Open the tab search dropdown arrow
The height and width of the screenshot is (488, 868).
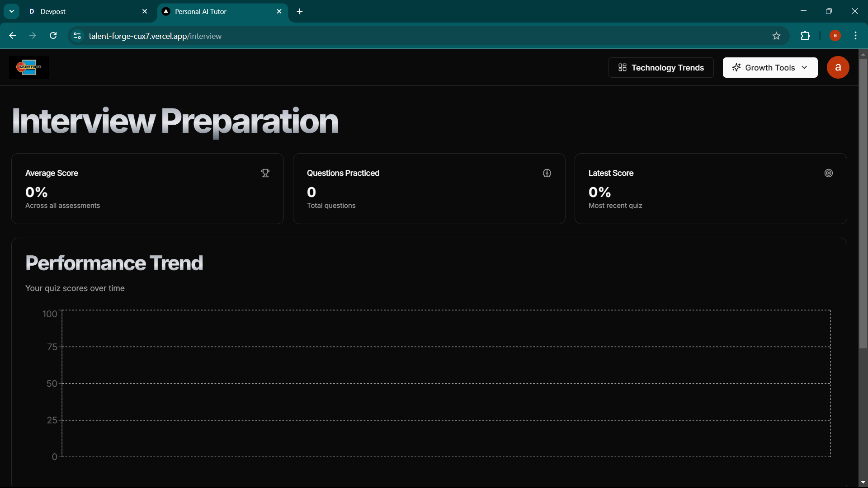click(12, 11)
